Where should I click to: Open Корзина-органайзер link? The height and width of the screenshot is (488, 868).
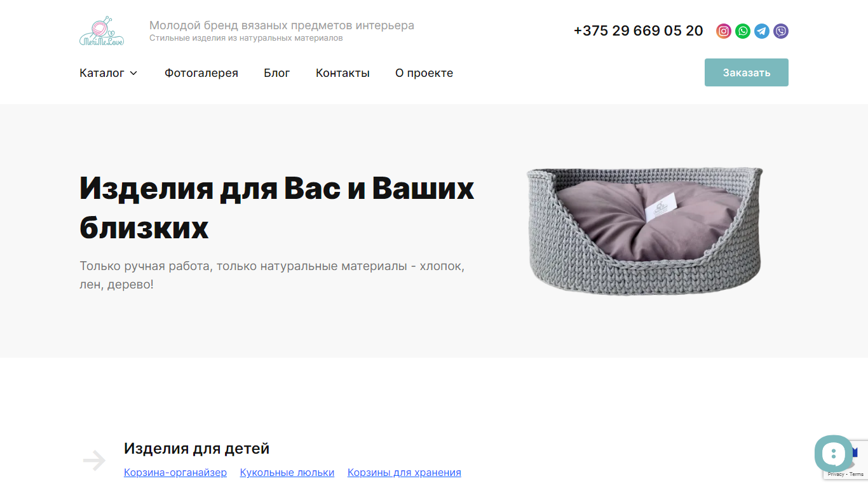point(175,472)
